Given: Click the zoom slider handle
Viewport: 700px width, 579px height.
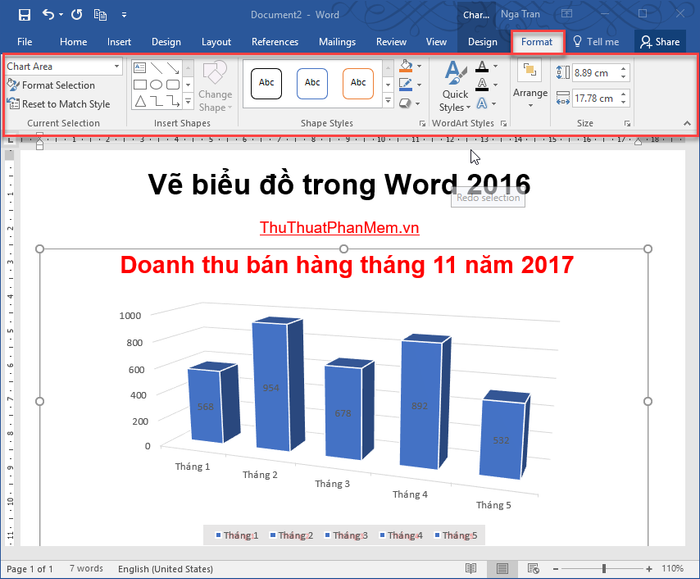Looking at the screenshot, I should (x=604, y=568).
